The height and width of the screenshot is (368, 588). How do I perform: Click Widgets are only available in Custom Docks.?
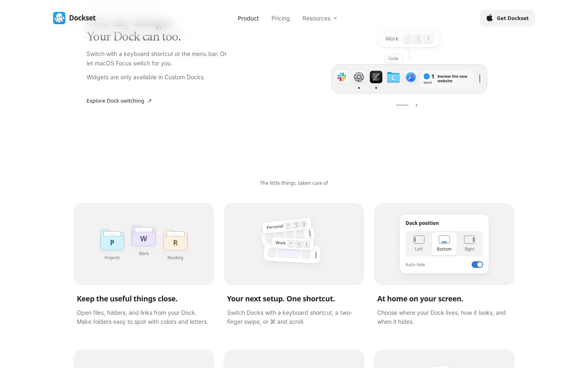(x=146, y=77)
